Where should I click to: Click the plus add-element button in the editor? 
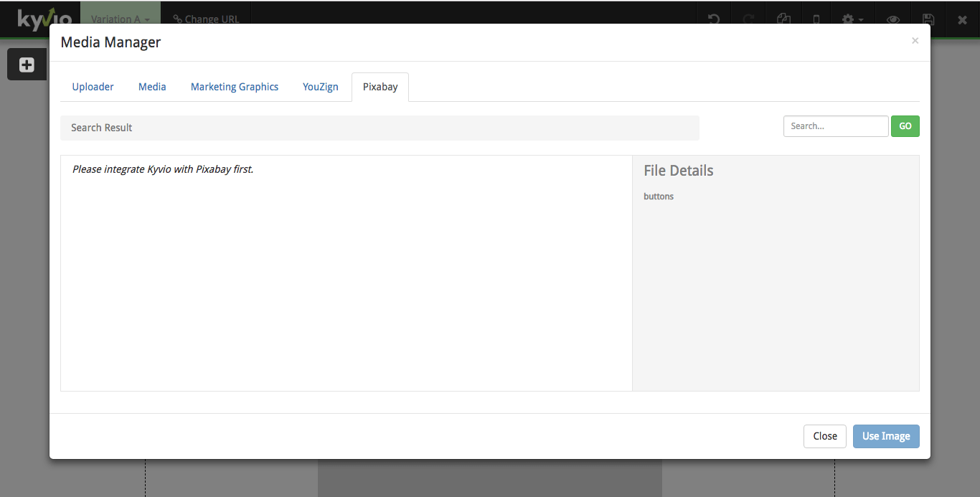coord(27,65)
